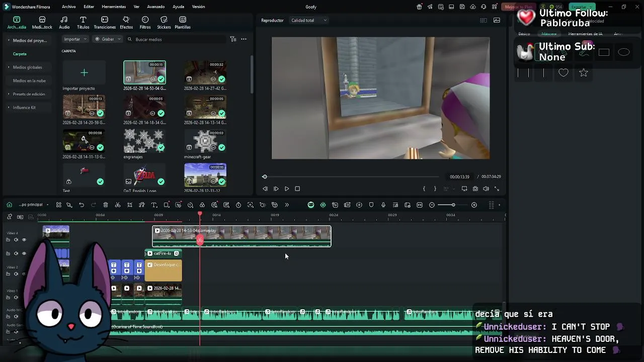Click the Delete trash icon in timeline toolbar
This screenshot has height=362, width=644.
pos(106,205)
